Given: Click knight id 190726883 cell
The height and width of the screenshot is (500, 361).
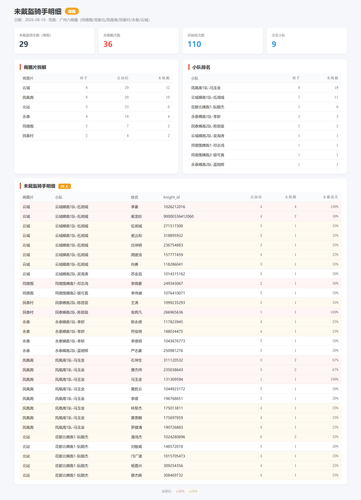Looking at the screenshot, I should [x=173, y=428].
